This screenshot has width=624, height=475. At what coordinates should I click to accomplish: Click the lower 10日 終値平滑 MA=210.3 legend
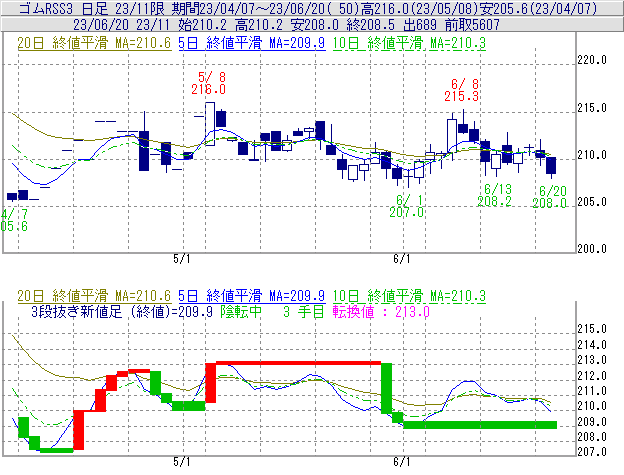coord(409,296)
